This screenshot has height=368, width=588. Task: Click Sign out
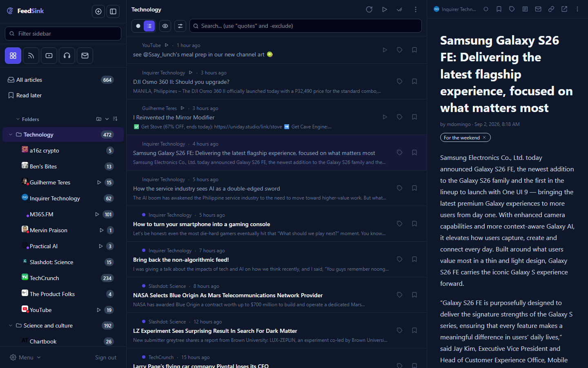click(x=106, y=357)
